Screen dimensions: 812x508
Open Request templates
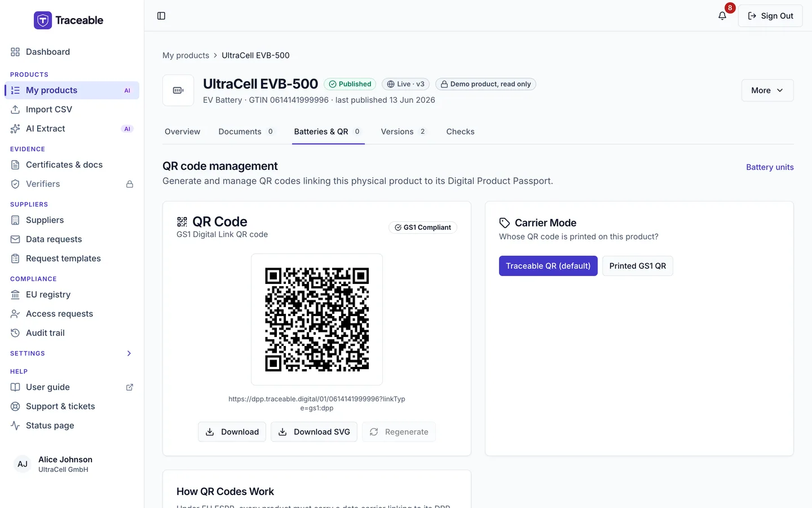(72, 259)
